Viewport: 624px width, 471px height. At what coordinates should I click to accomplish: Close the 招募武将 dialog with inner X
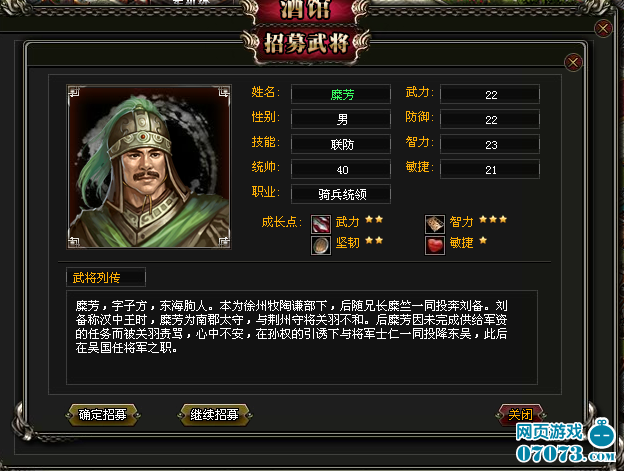pos(573,62)
